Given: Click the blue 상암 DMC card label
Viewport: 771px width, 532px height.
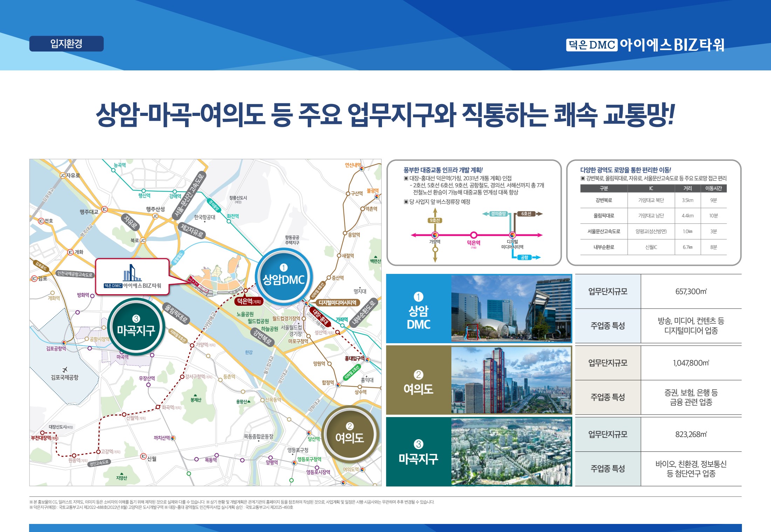Looking at the screenshot, I should click(419, 309).
